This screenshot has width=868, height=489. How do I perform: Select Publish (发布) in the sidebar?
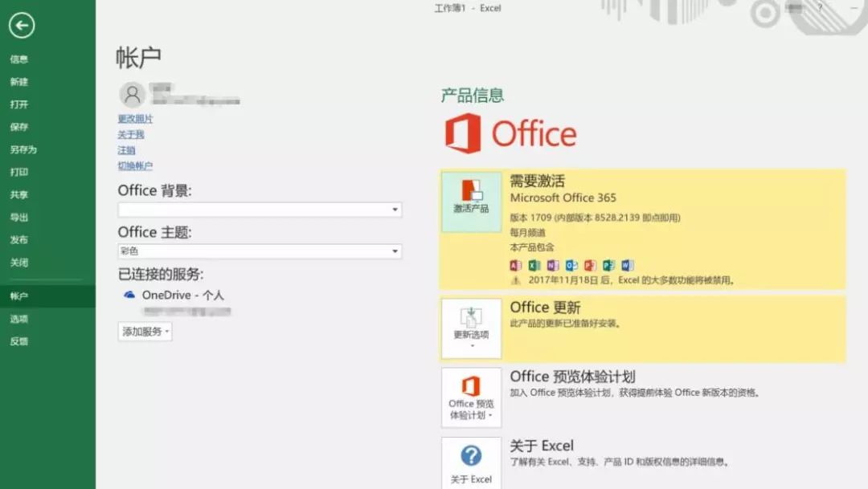click(18, 239)
